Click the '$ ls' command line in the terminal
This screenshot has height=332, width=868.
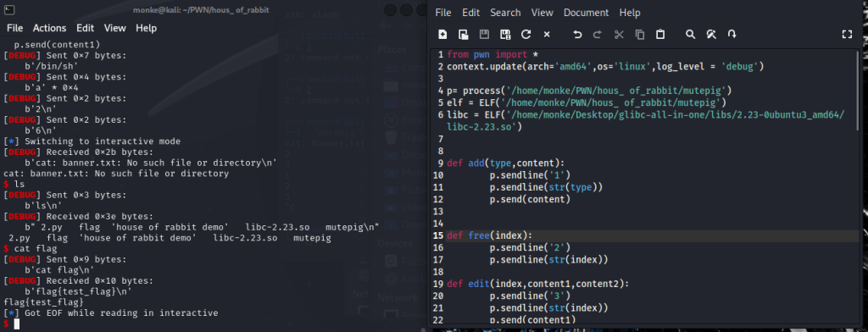tap(14, 184)
